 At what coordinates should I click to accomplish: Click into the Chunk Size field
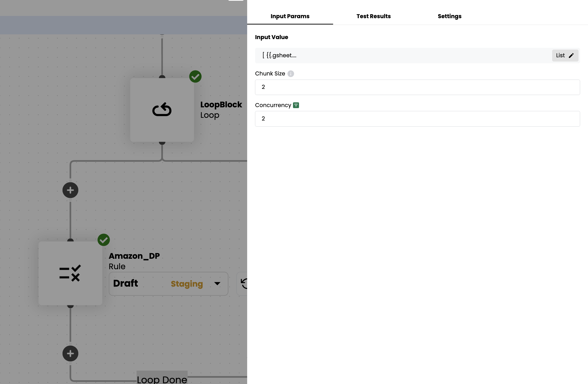417,87
